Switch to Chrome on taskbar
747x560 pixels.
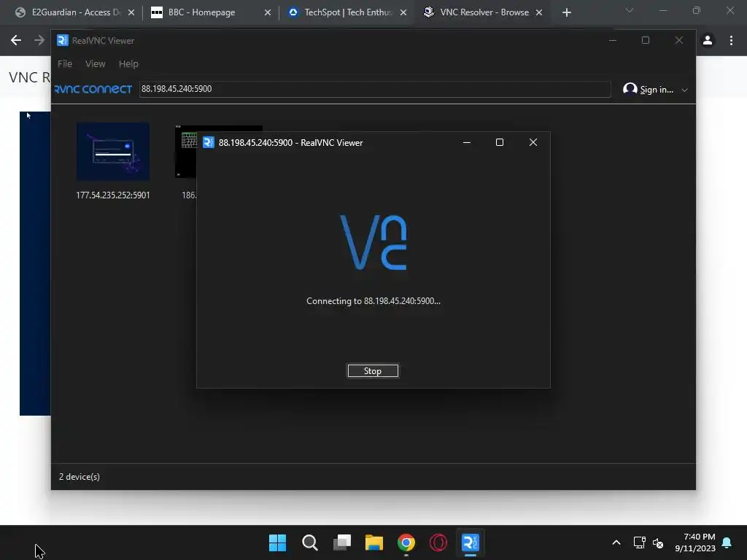coord(406,542)
